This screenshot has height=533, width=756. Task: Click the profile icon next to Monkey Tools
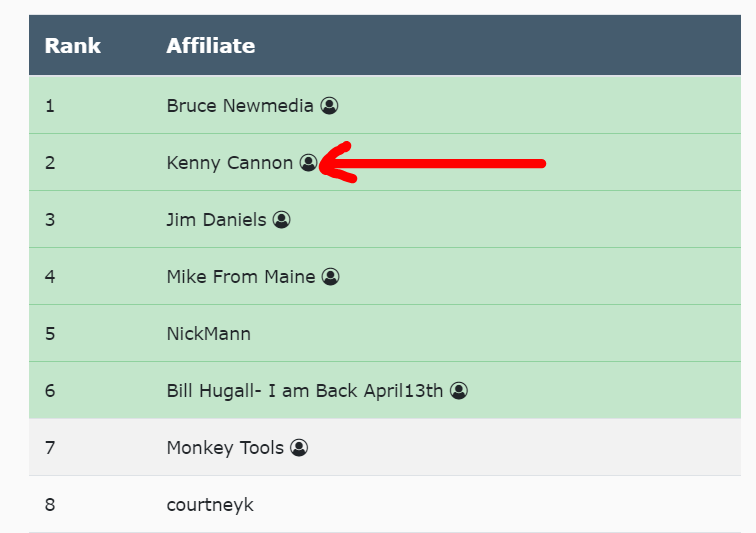pyautogui.click(x=299, y=447)
